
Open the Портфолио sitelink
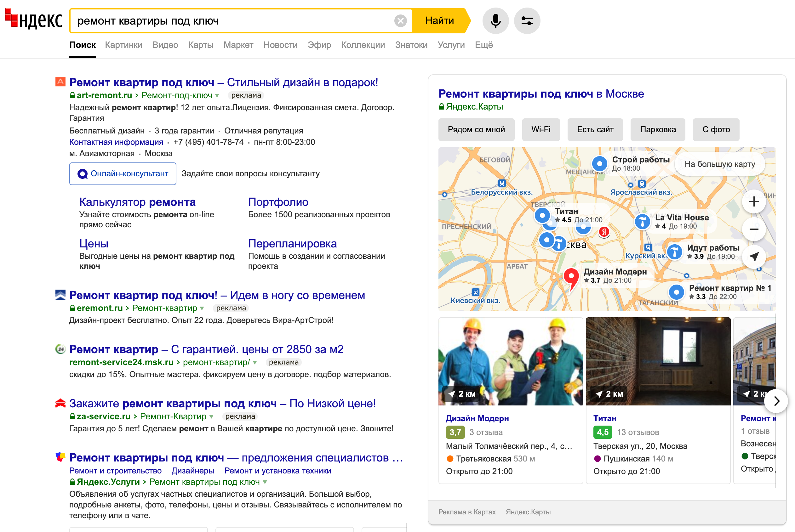(x=278, y=202)
